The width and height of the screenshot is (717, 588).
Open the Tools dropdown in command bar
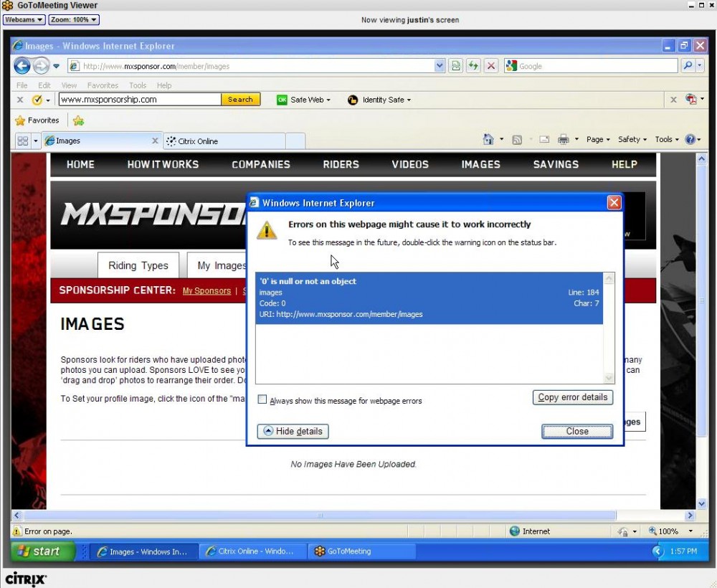pyautogui.click(x=667, y=139)
